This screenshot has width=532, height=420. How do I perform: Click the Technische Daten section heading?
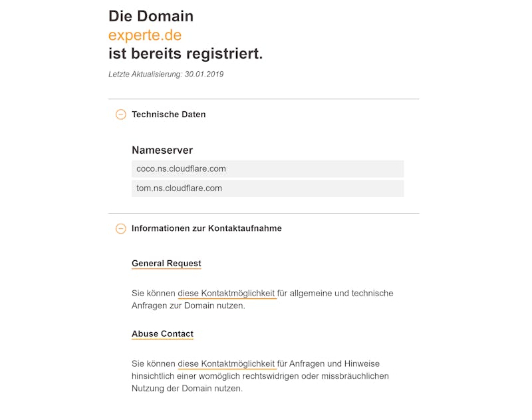pyautogui.click(x=169, y=114)
